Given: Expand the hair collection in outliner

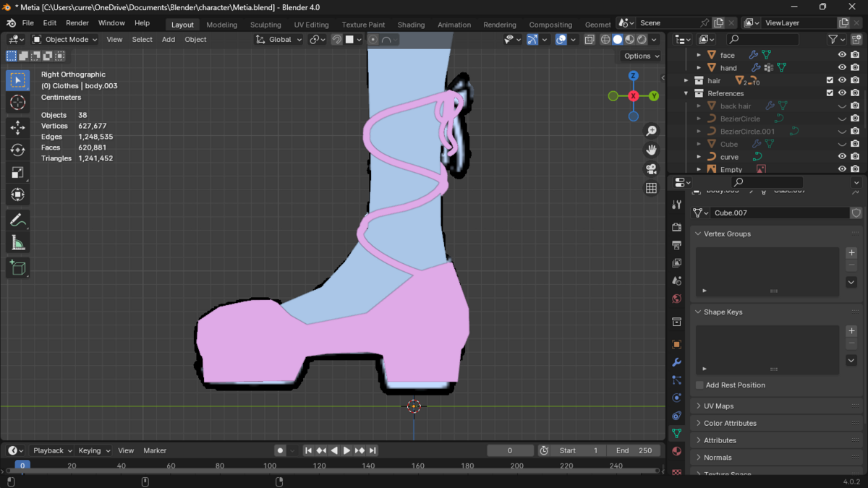Looking at the screenshot, I should coord(686,81).
